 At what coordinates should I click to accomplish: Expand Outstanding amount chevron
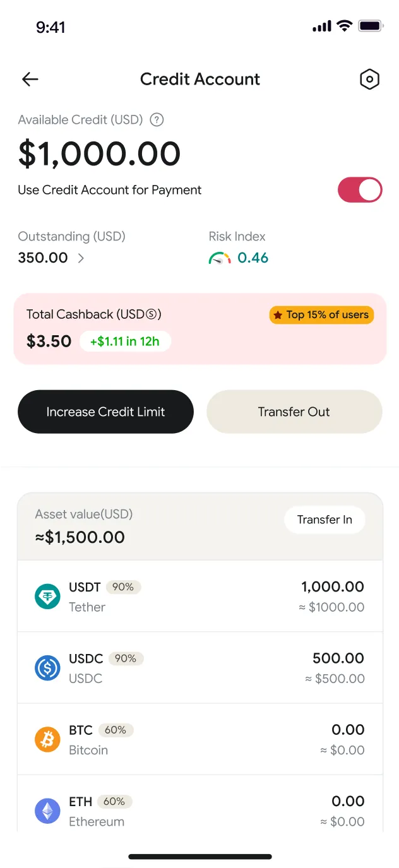point(81,258)
